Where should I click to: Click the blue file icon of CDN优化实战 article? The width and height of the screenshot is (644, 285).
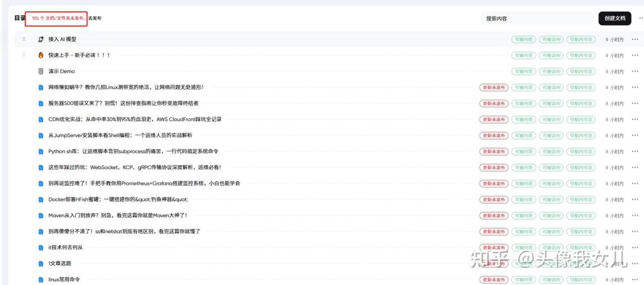coord(41,119)
